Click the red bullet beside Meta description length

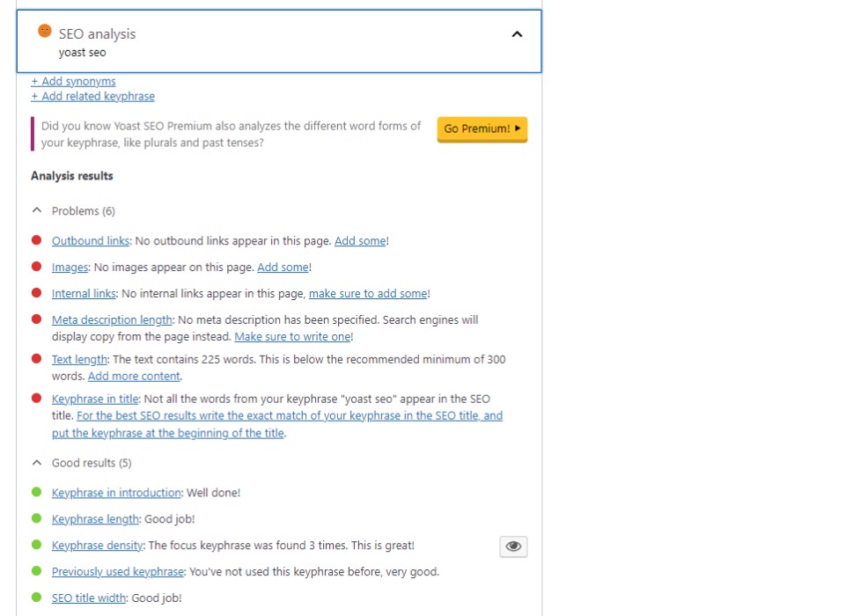[x=36, y=319]
